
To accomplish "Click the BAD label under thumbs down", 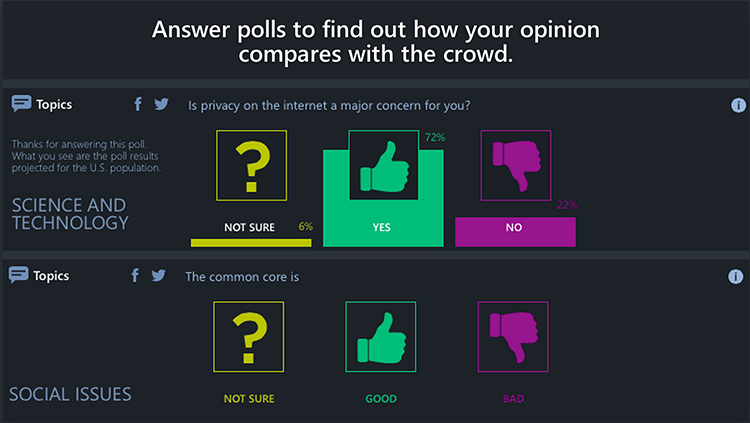I will pyautogui.click(x=513, y=399).
